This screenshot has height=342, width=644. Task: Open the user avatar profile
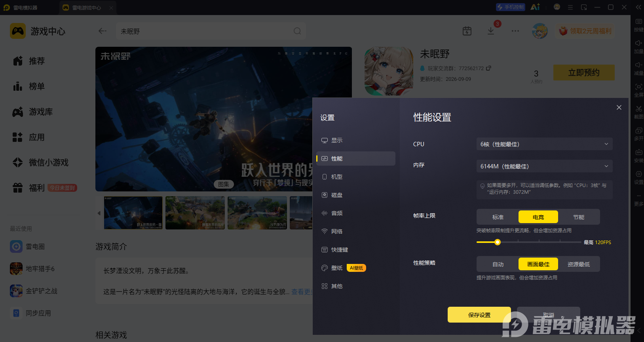540,31
